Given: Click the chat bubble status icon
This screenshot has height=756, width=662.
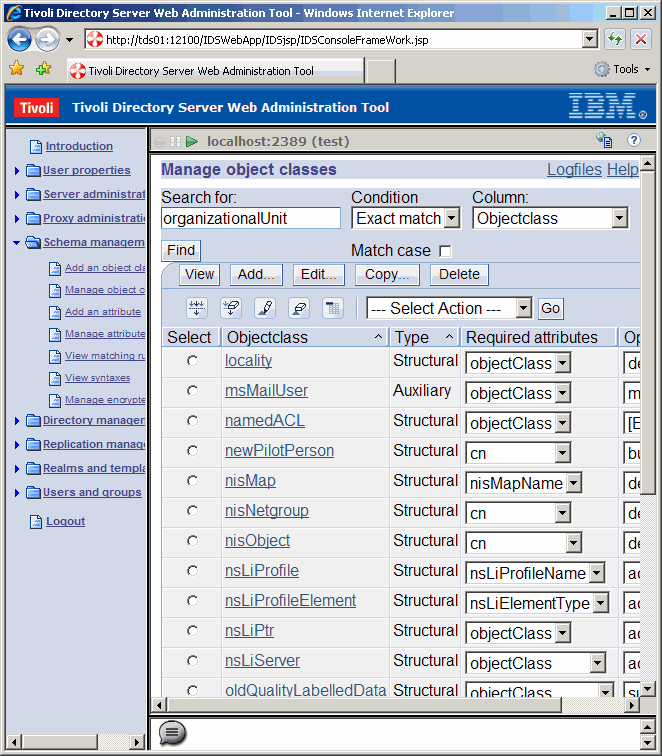Looking at the screenshot, I should pyautogui.click(x=172, y=733).
